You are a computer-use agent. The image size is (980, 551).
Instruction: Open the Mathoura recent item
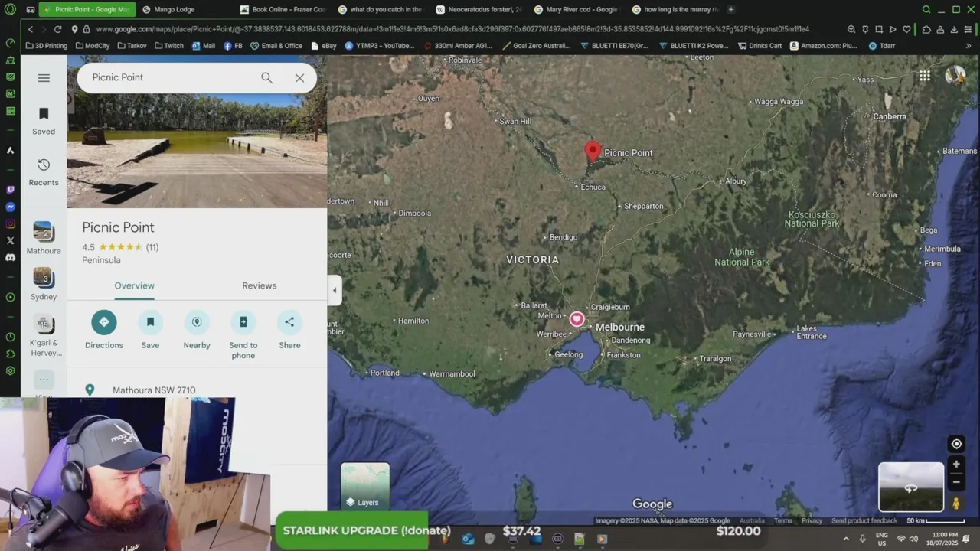pyautogui.click(x=44, y=238)
